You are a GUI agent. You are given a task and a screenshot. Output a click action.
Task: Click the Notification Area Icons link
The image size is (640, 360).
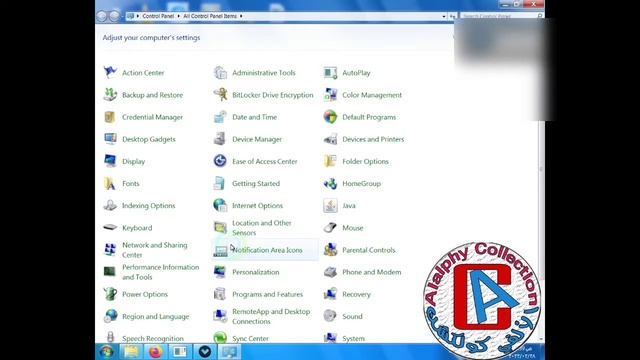(x=267, y=250)
